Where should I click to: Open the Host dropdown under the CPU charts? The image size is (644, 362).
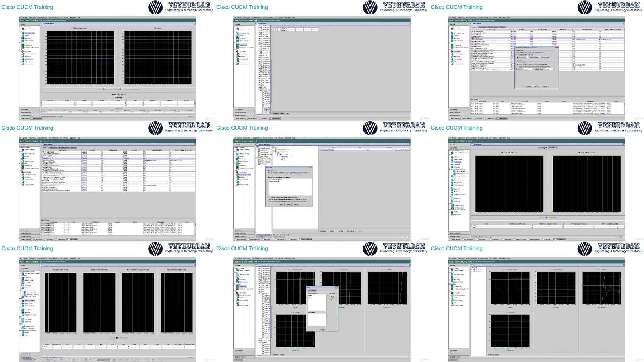pos(121,94)
